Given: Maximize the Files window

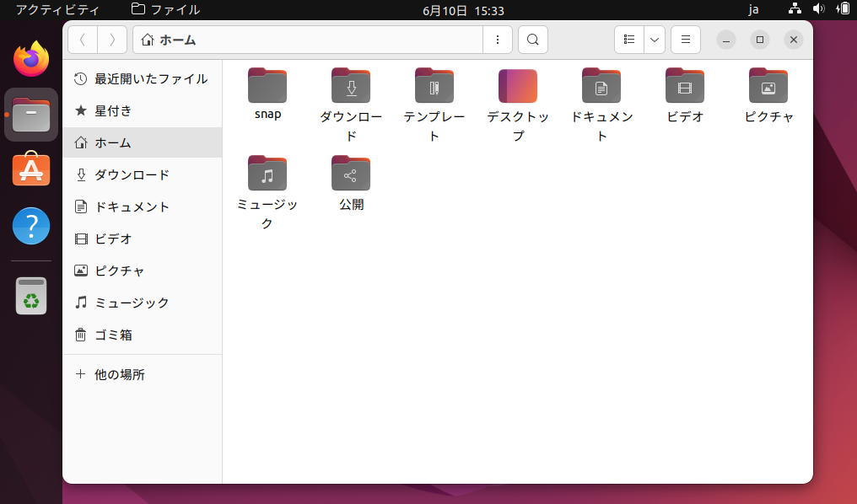Looking at the screenshot, I should pos(760,40).
